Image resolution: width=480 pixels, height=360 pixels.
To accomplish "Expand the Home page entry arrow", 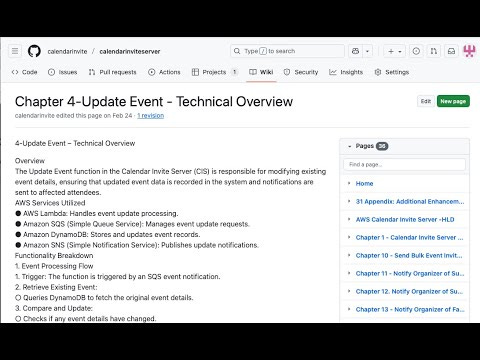I will (349, 183).
